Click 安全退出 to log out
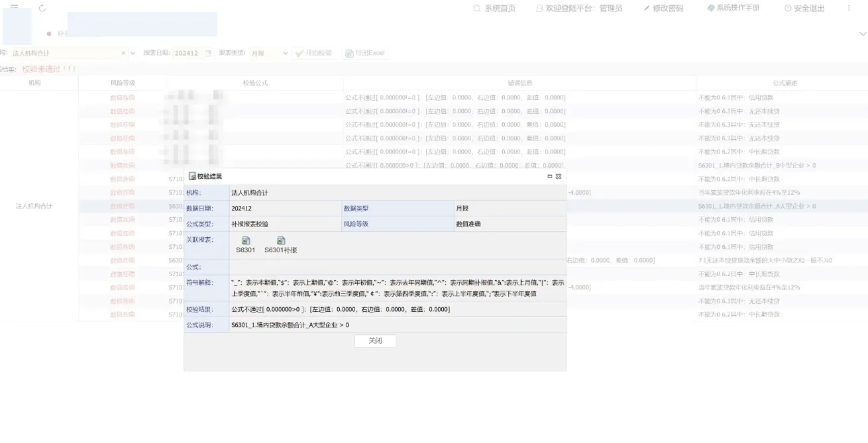This screenshot has height=443, width=868. [x=804, y=9]
